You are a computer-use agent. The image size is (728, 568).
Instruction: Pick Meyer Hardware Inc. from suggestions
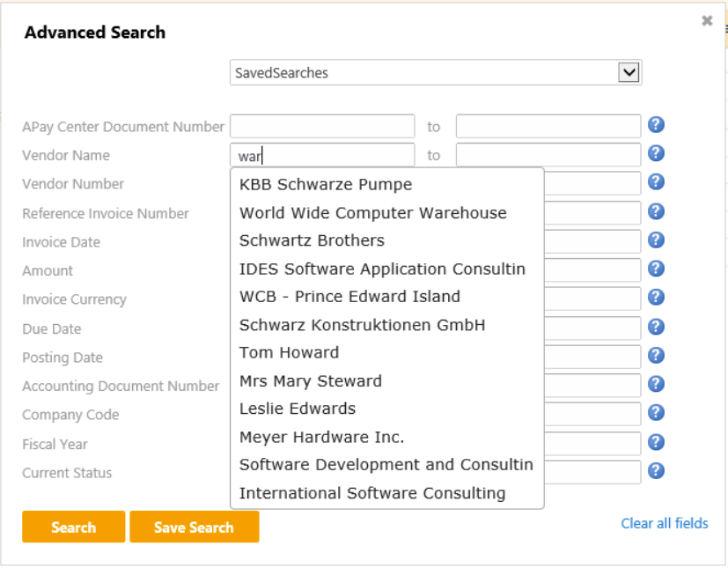pos(322,437)
